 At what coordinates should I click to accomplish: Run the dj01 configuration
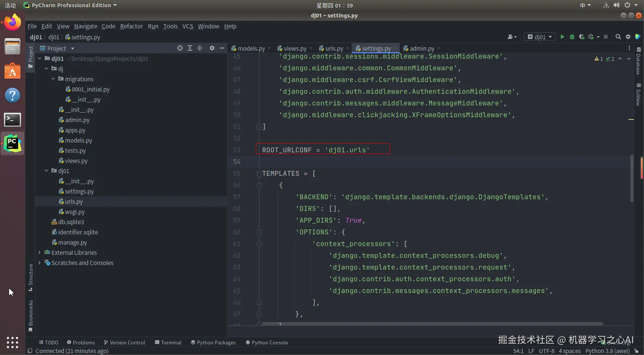[562, 37]
